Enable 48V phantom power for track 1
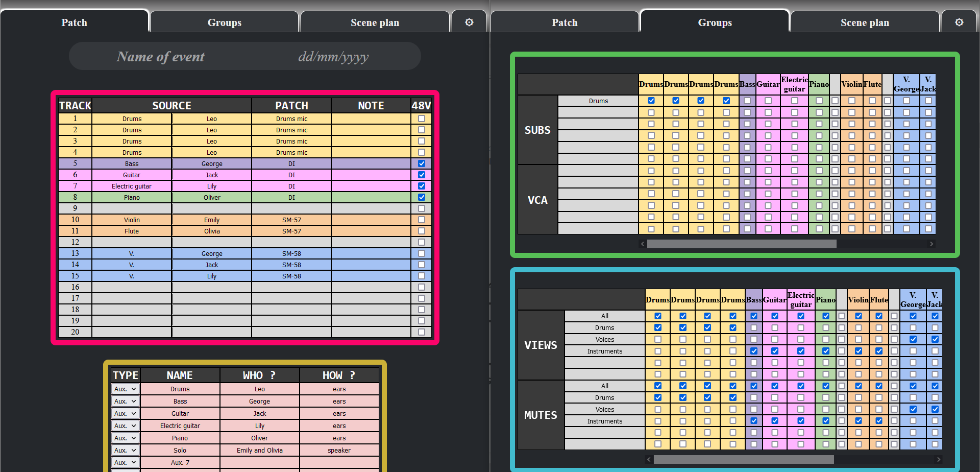 tap(422, 119)
